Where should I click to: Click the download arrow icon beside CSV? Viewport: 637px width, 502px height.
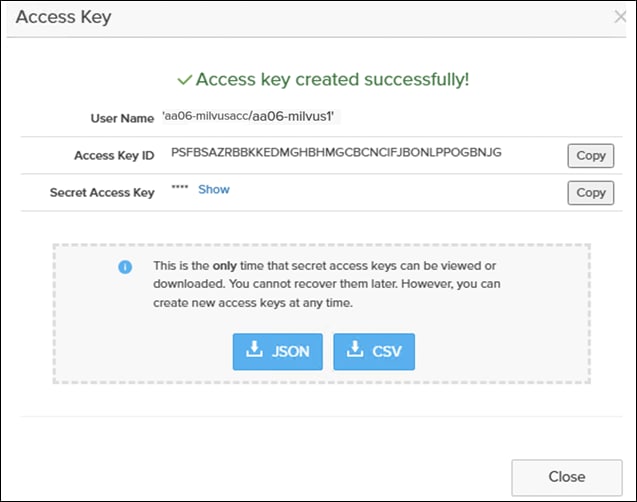[355, 349]
